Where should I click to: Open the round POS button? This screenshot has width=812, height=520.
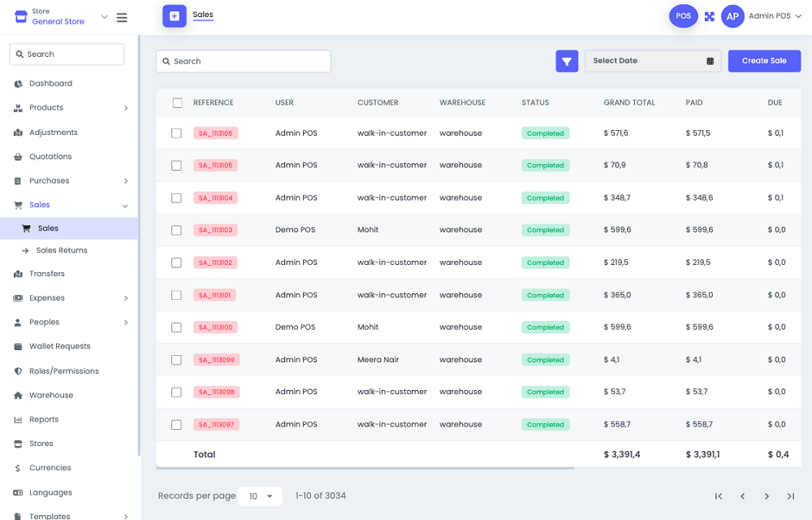coord(683,16)
